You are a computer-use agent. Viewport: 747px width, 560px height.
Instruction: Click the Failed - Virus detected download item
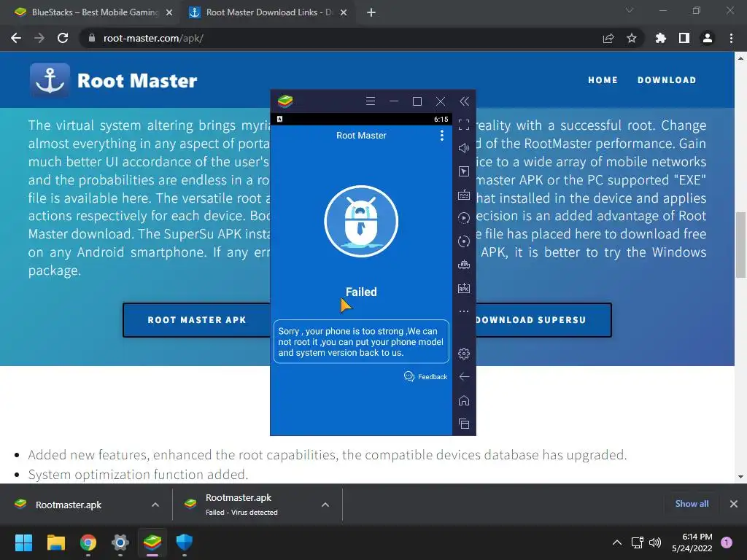pyautogui.click(x=241, y=505)
